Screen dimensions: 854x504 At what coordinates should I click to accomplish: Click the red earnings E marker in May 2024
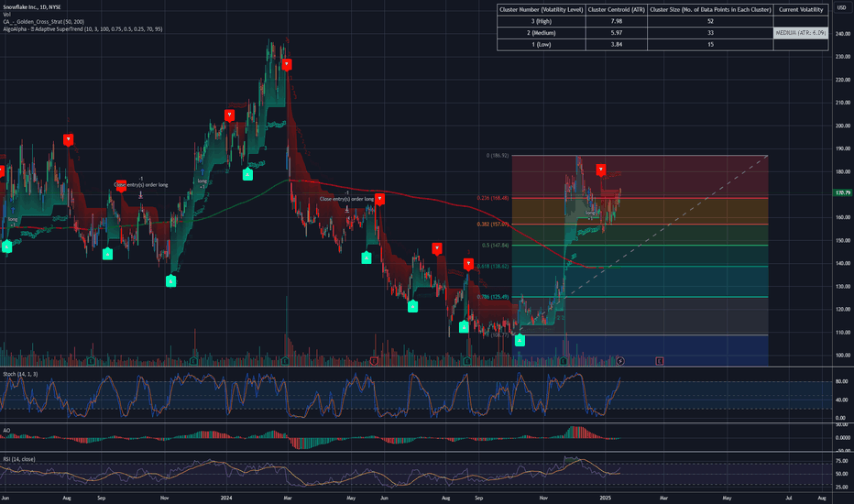point(374,361)
